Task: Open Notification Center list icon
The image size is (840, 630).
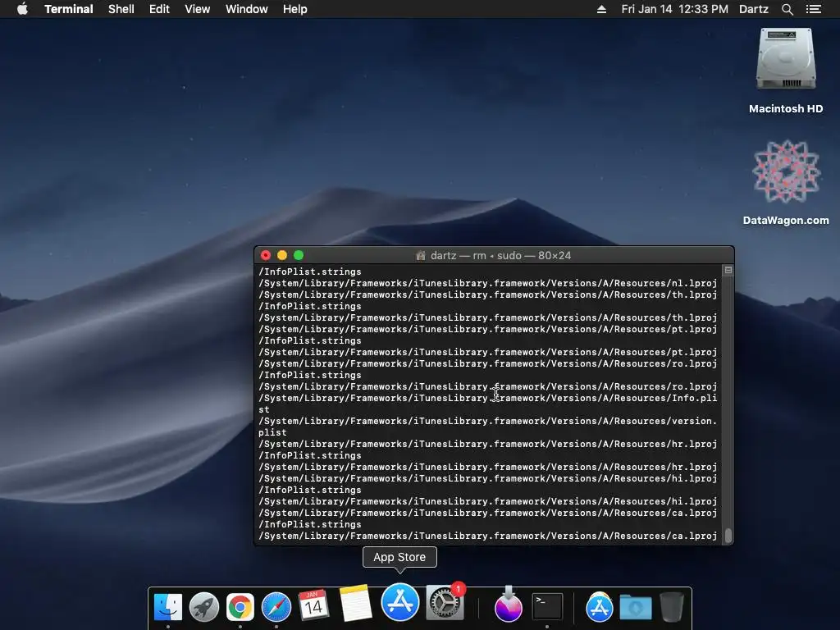Action: coord(813,9)
